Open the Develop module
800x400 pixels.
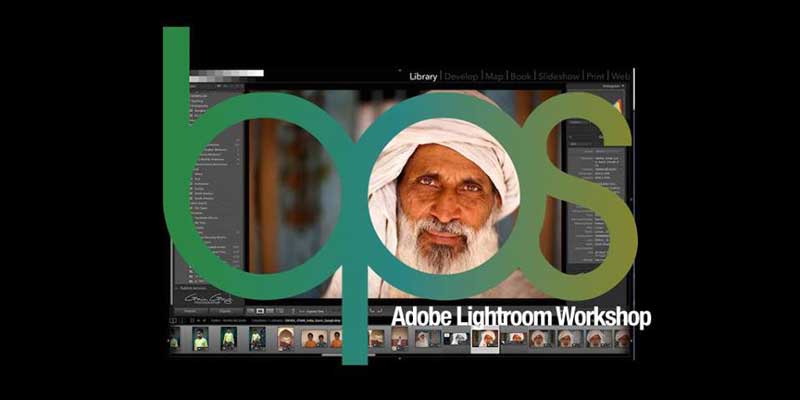461,77
